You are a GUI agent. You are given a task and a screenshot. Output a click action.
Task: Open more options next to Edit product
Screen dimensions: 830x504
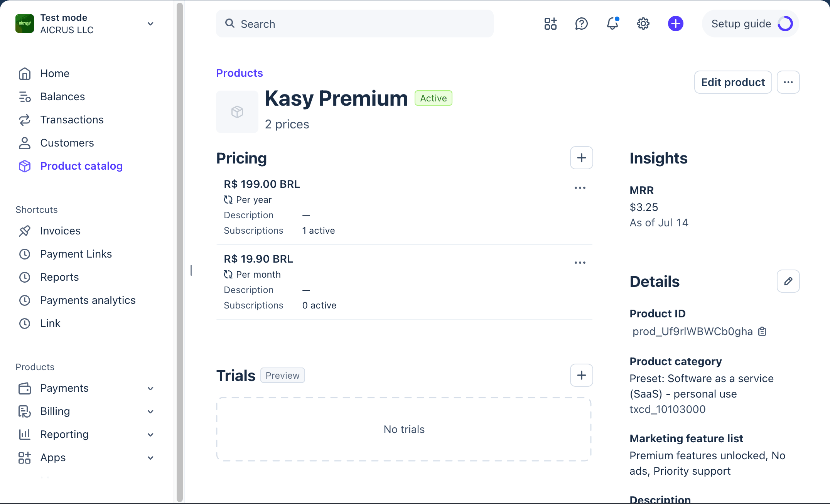point(788,82)
